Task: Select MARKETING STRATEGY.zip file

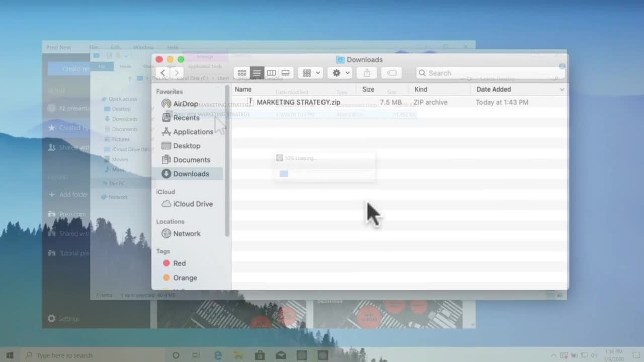Action: [x=298, y=102]
